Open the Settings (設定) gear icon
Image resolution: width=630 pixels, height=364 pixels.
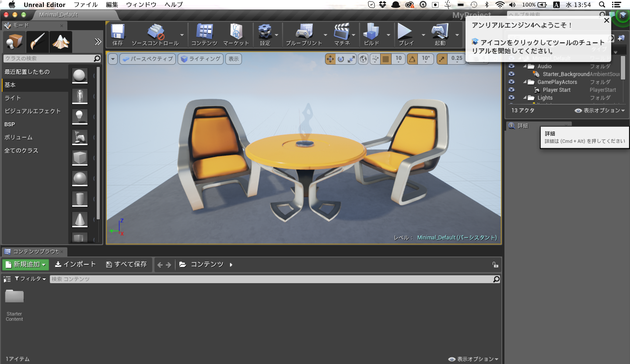click(x=265, y=35)
